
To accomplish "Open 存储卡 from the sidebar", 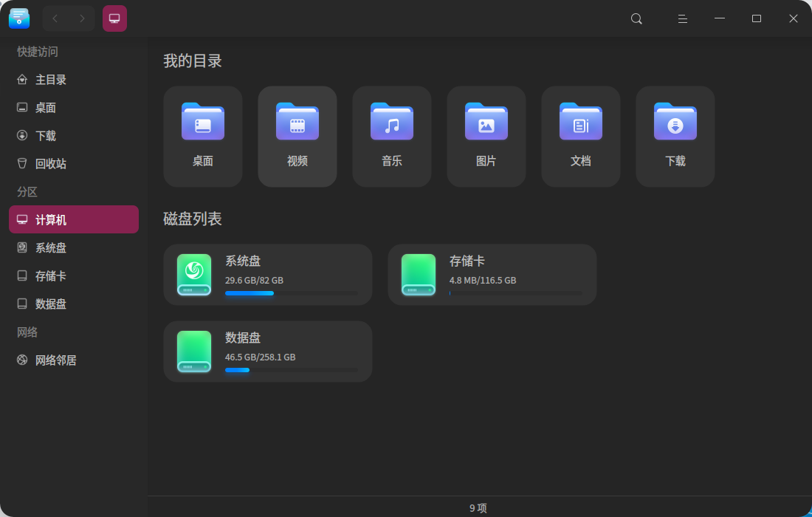I will tap(74, 275).
